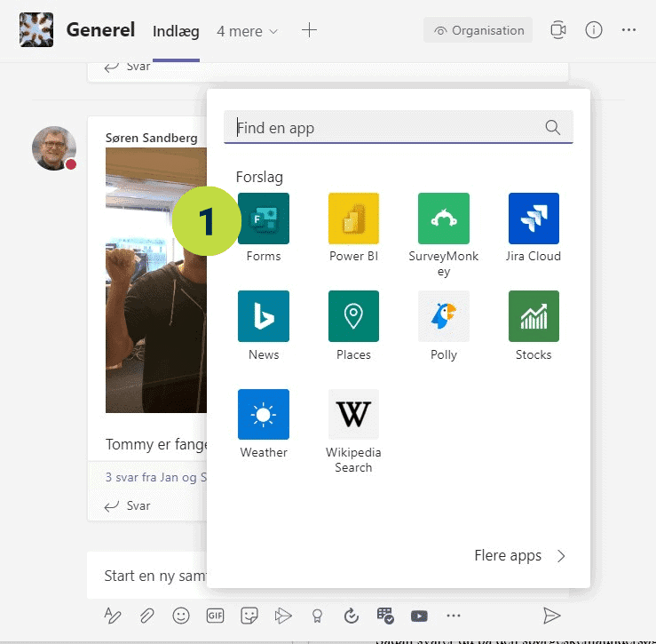This screenshot has width=656, height=644.
Task: Open the Forms app
Action: click(x=263, y=219)
